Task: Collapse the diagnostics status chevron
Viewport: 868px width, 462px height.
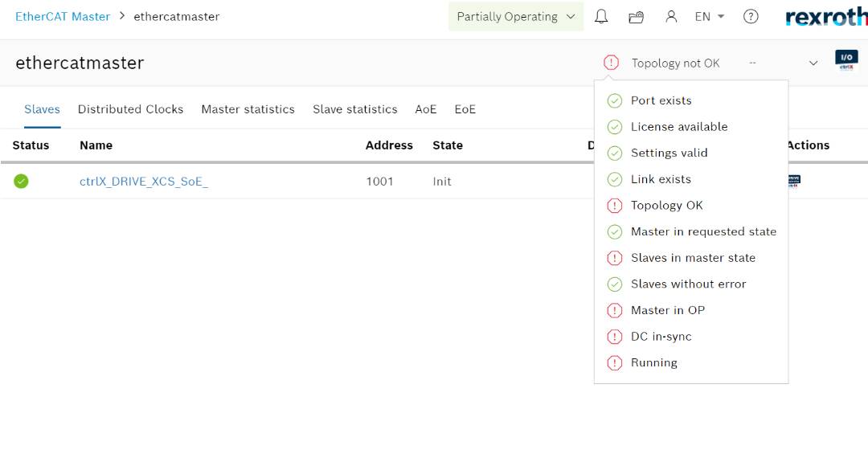Action: (813, 63)
